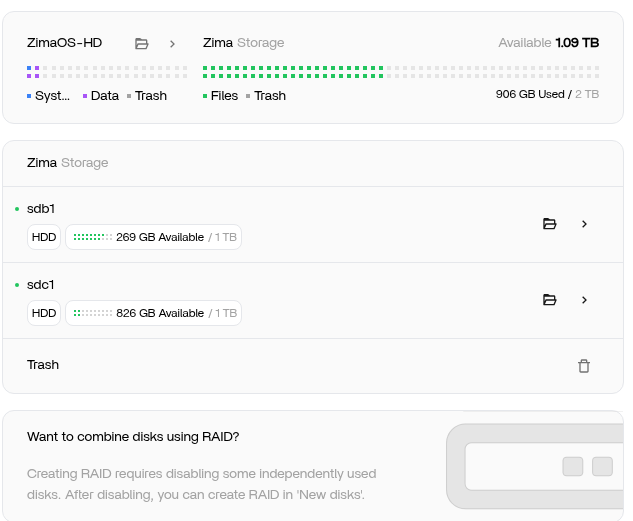Browse files on sdc1 via folder icon
This screenshot has height=521, width=633.
pos(549,300)
